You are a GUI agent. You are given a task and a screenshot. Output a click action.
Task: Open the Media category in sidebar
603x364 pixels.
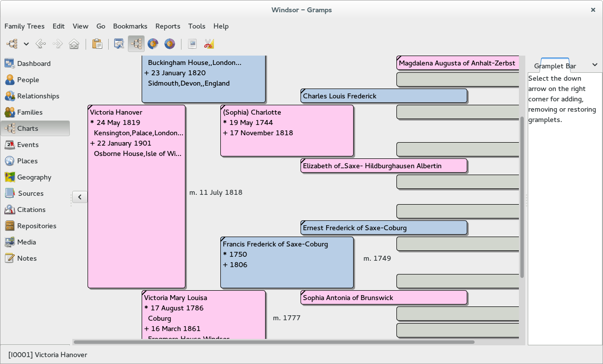point(27,242)
